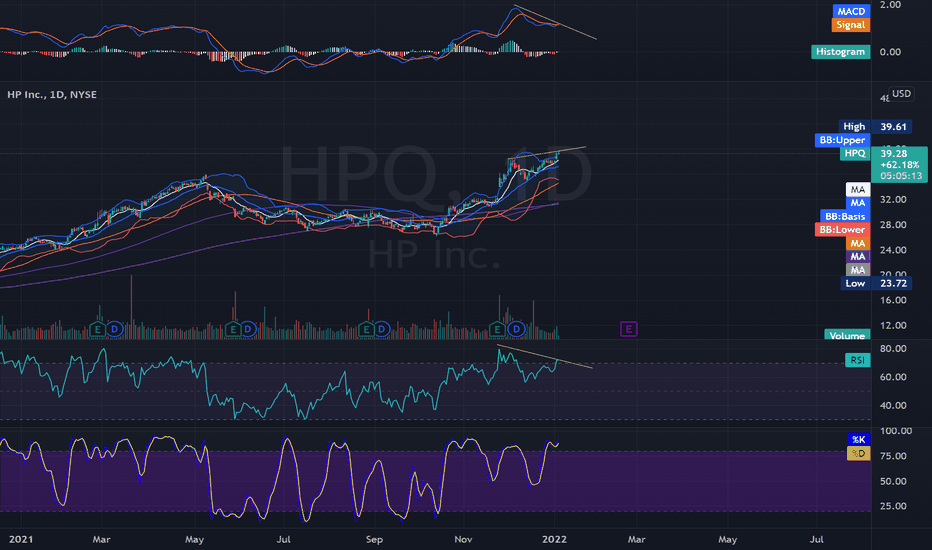The image size is (932, 550).
Task: Select the blue MA scale label
Action: (x=858, y=203)
